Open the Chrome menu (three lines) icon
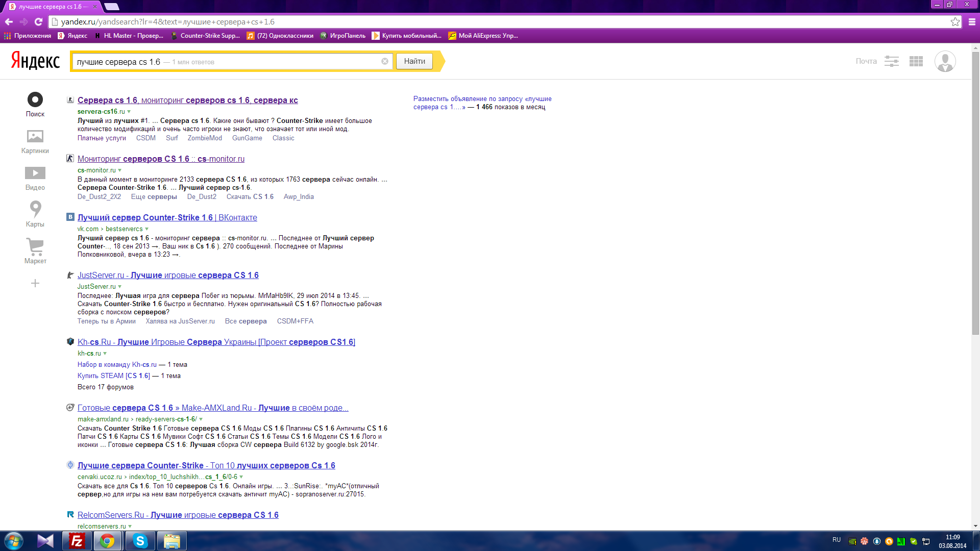This screenshot has width=980, height=551. 972,21
